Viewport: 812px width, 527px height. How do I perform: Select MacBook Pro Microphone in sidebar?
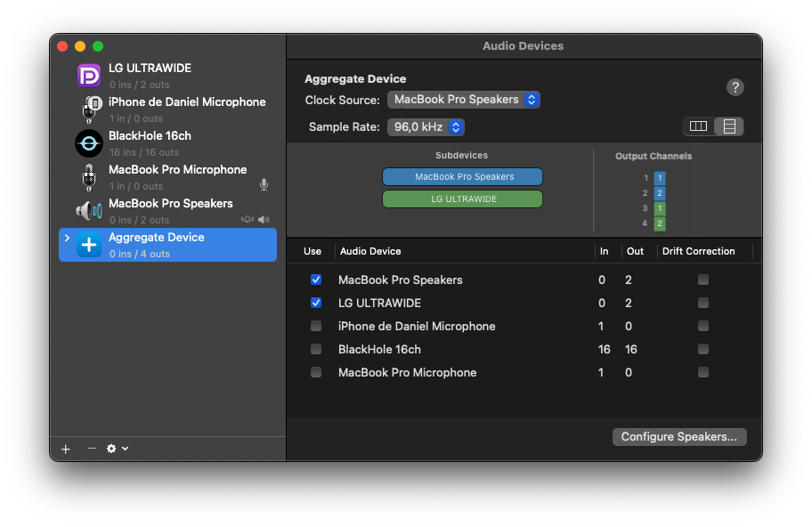pyautogui.click(x=167, y=177)
